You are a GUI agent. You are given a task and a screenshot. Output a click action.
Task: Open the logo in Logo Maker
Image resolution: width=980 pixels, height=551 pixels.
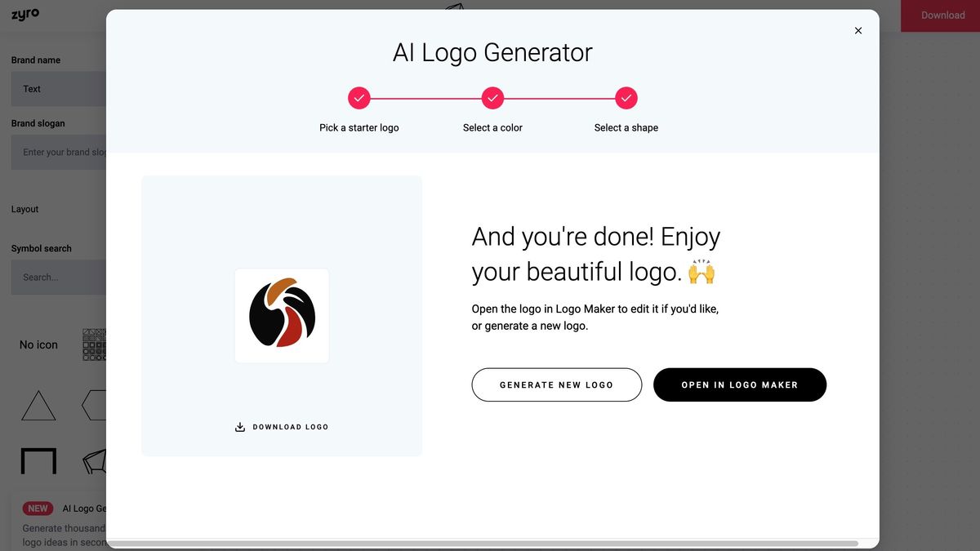tap(739, 384)
